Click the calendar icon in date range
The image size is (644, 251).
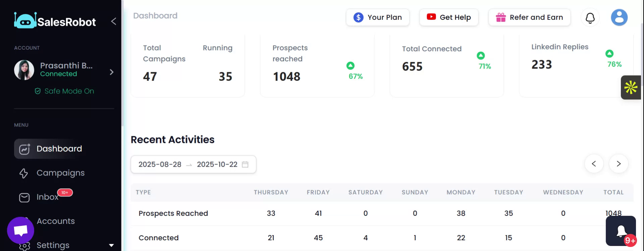[245, 164]
